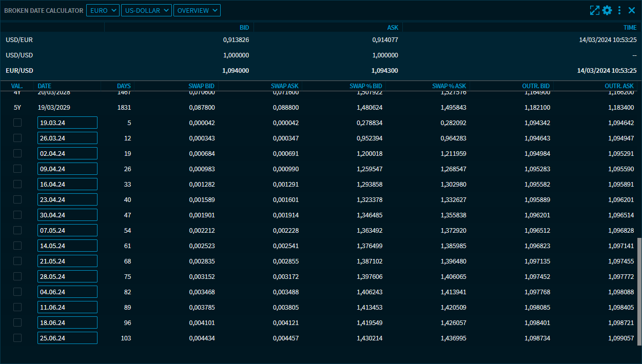The height and width of the screenshot is (364, 642).
Task: Select the OUTR. ASK column header
Action: pos(619,86)
